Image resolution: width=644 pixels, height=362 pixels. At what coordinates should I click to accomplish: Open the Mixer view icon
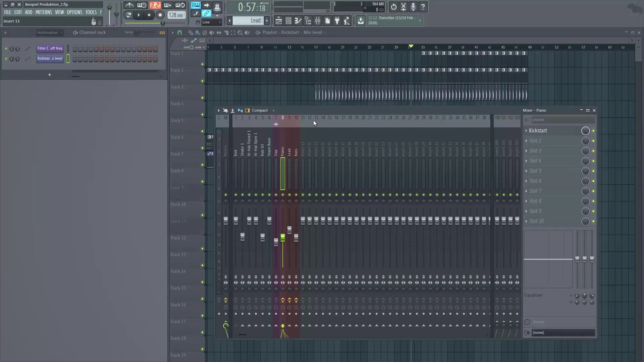point(317,21)
